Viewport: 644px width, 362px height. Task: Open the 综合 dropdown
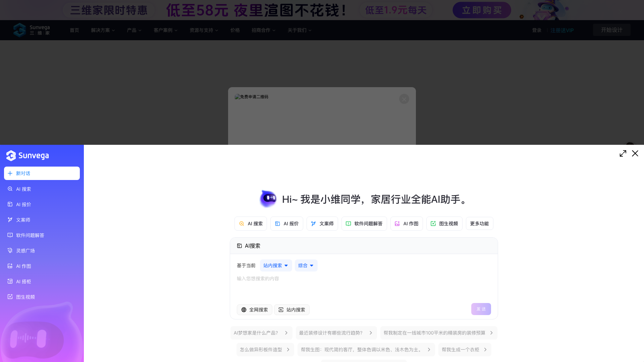click(x=306, y=265)
